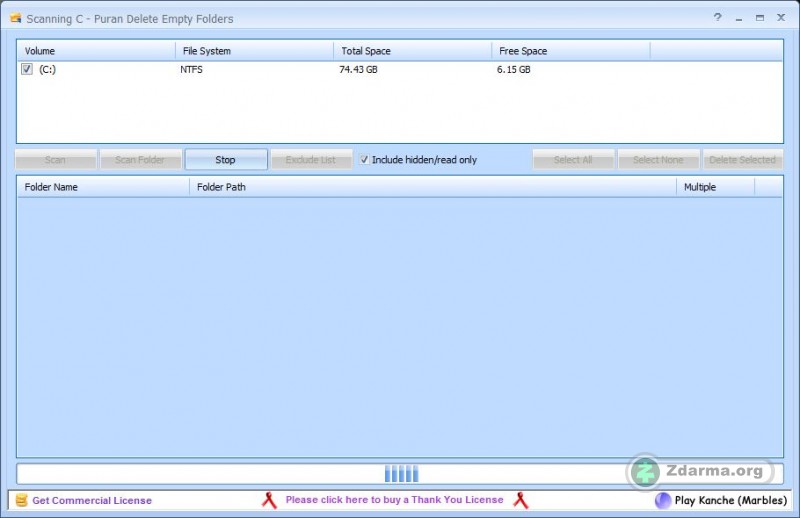Minimize the Puran Delete Empty Folders window
Viewport: 800px width, 518px height.
click(x=739, y=18)
